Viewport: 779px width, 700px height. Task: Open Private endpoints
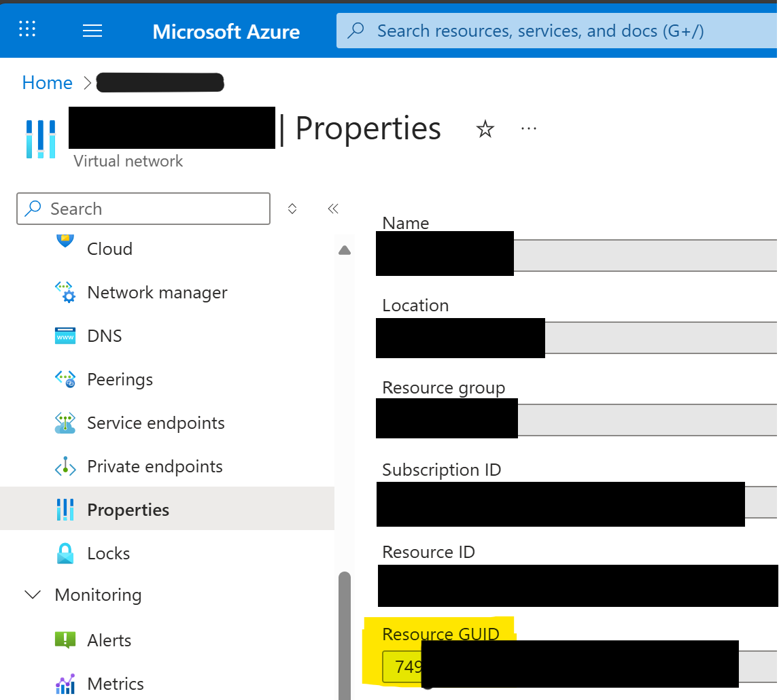154,466
